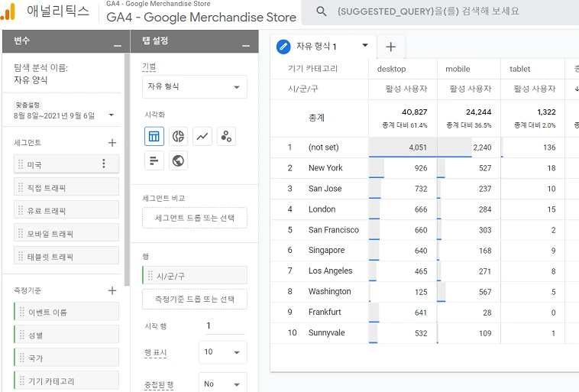579x392 pixels.
Task: Click the 국가 dimension
Action: tap(66, 357)
